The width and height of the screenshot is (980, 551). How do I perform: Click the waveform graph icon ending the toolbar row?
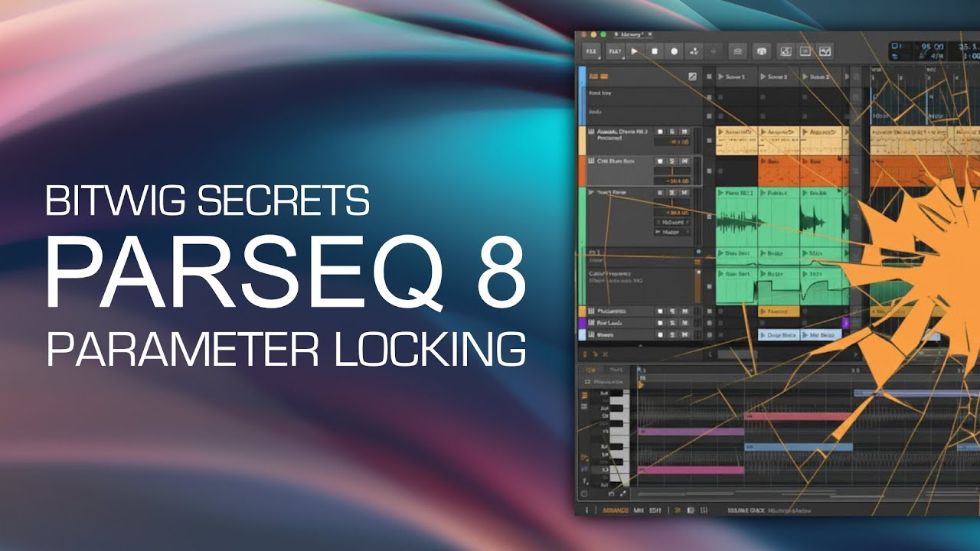tap(825, 51)
